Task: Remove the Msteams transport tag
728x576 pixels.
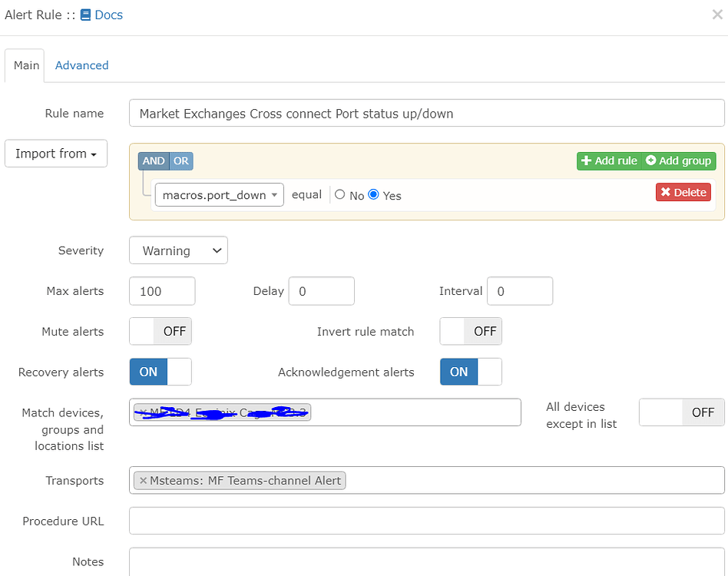Action: pyautogui.click(x=143, y=481)
